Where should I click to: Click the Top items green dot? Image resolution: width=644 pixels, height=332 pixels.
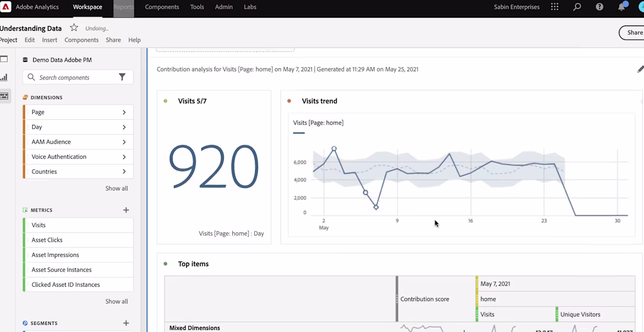[x=166, y=264]
